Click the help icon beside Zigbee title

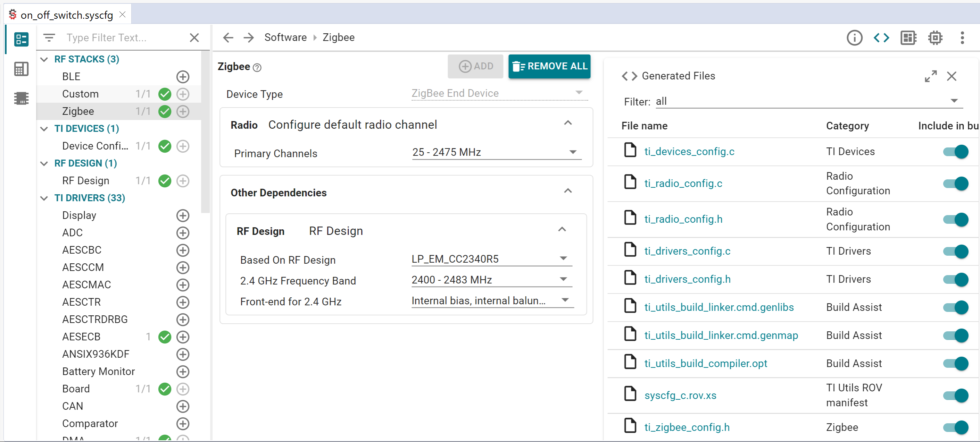[x=257, y=68]
